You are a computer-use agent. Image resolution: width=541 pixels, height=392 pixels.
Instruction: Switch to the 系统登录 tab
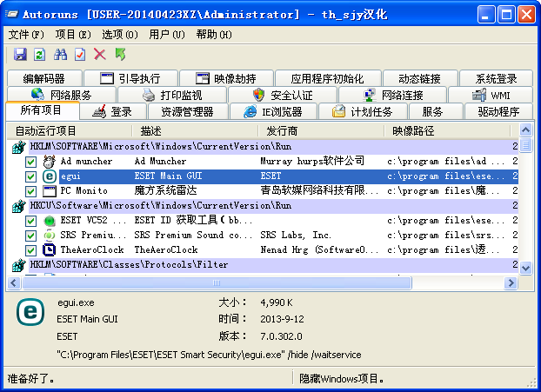[496, 78]
